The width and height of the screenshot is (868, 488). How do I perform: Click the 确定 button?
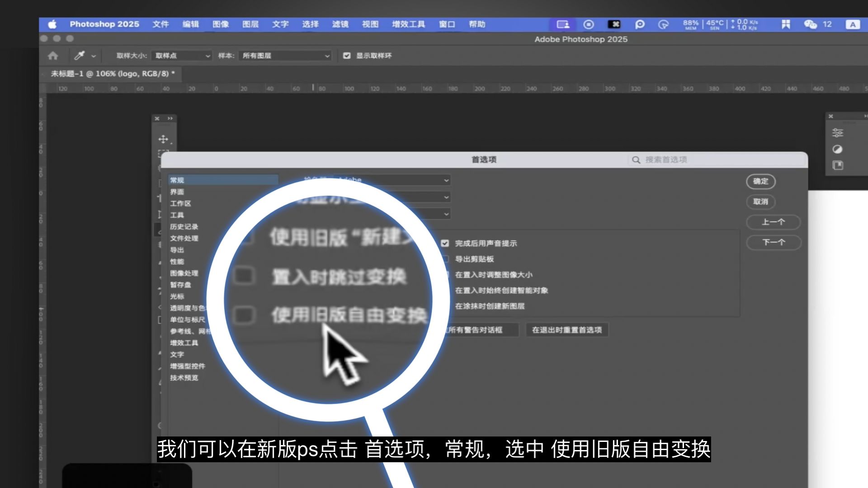pos(761,181)
